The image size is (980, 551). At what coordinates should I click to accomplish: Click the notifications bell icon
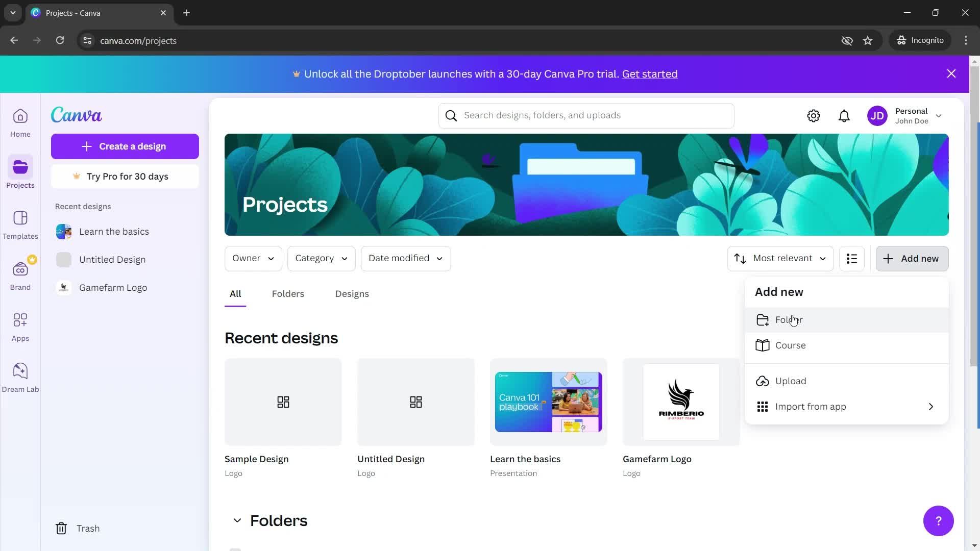tap(845, 115)
